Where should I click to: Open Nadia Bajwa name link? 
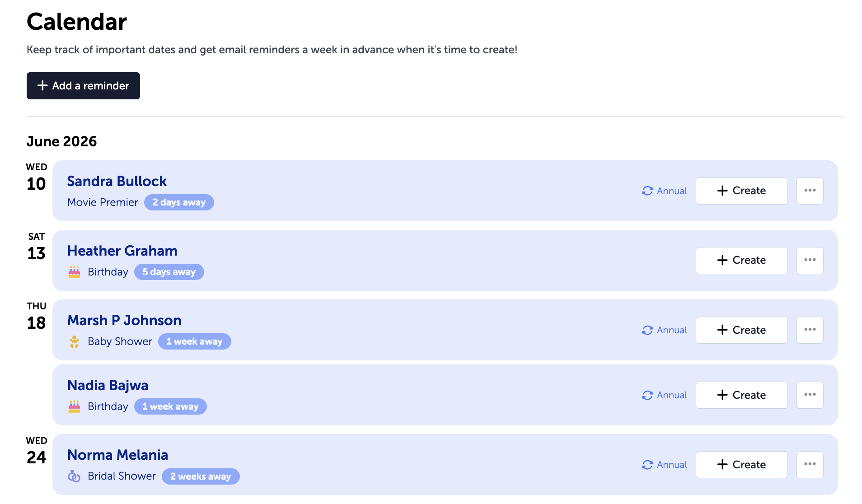(108, 385)
